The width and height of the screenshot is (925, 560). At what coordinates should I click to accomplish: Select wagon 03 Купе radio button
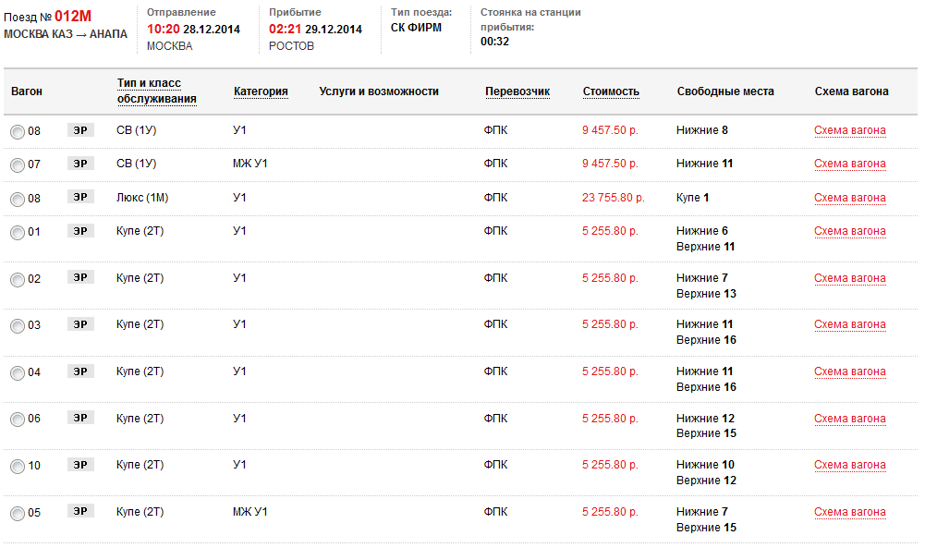(18, 326)
